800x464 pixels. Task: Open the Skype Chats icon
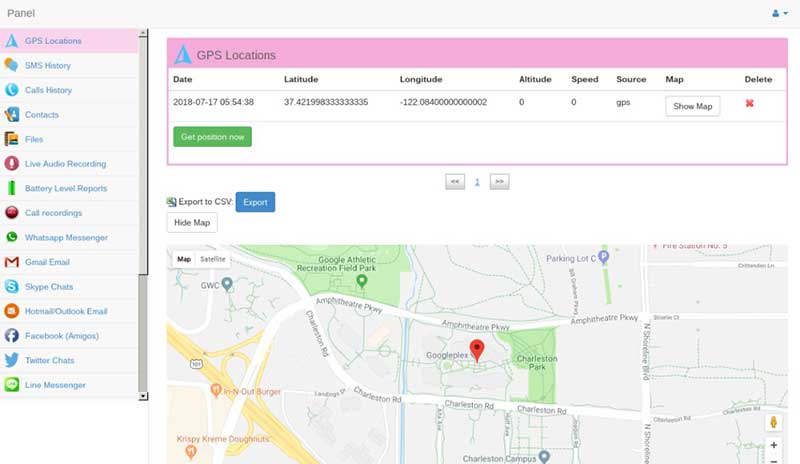coord(11,287)
